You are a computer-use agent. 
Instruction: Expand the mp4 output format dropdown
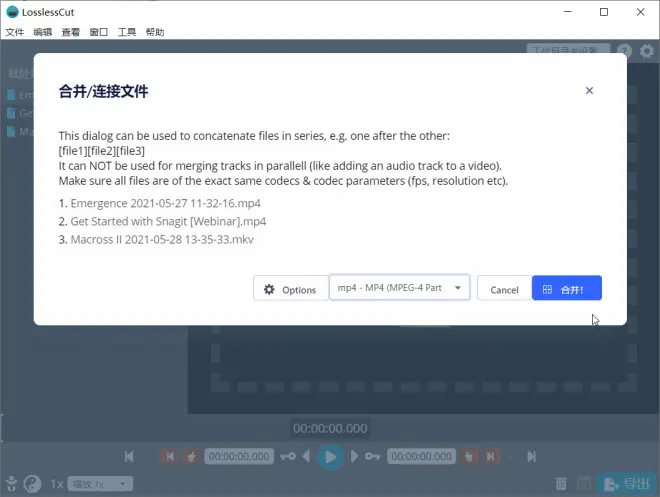[x=399, y=287]
